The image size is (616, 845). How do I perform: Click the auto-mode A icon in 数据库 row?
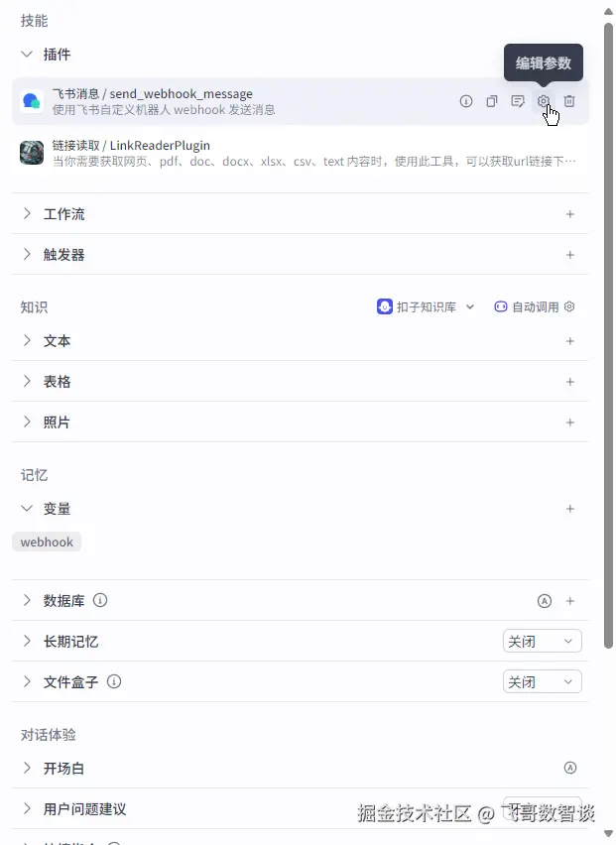tap(545, 601)
